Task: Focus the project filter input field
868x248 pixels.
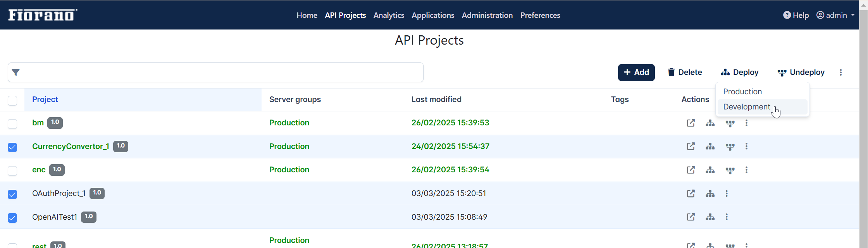Action: pos(215,72)
